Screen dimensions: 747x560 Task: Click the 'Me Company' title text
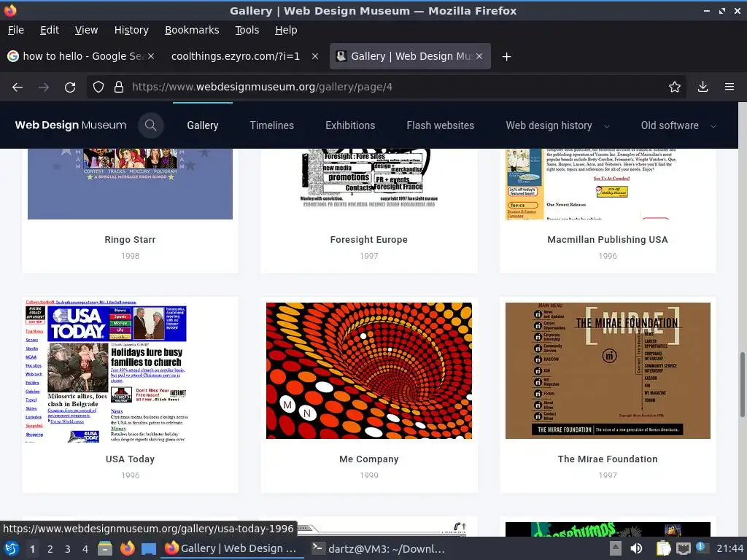(368, 459)
